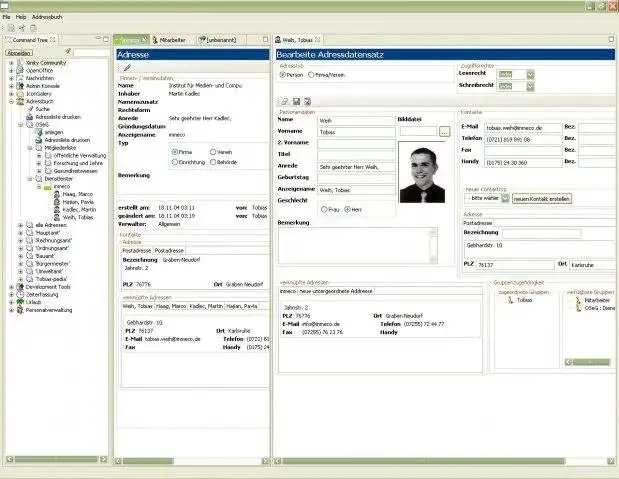Click the '...' browse button for Bilddatei
The image size is (619, 479).
coord(445,131)
